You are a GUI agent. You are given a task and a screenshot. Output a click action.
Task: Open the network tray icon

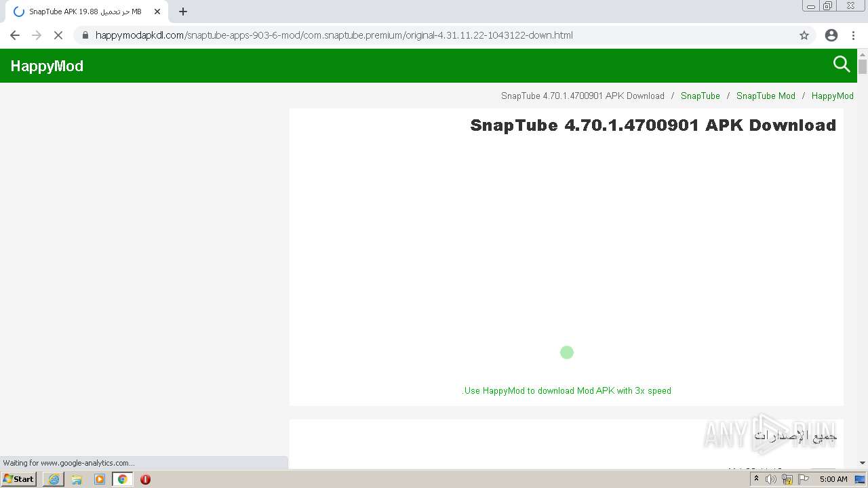787,479
